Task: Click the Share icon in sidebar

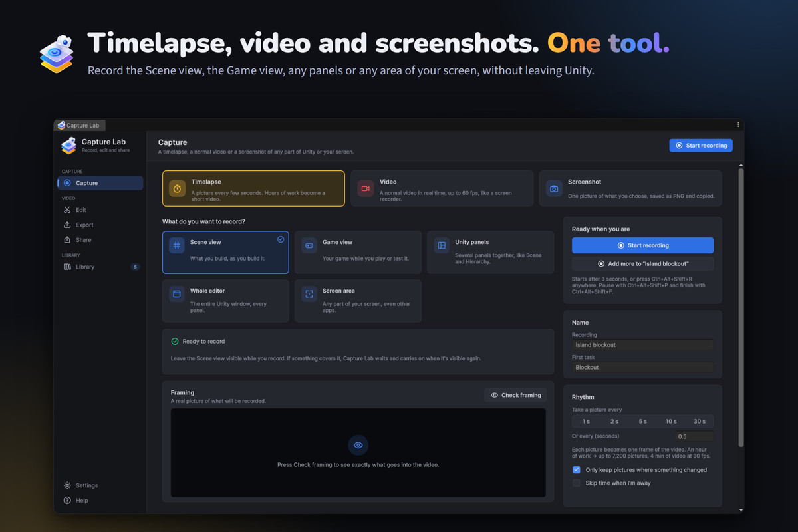Action: [x=67, y=240]
